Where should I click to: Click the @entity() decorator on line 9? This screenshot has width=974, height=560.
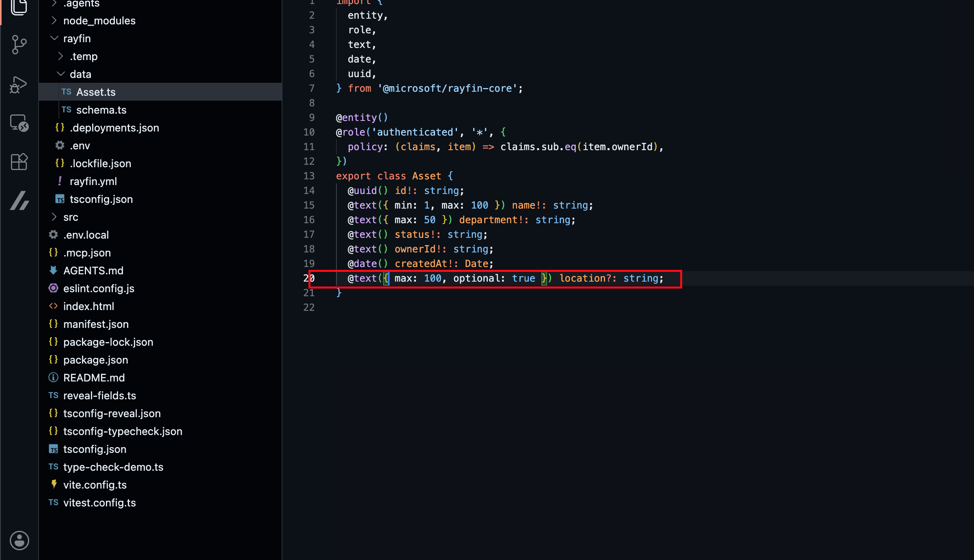point(362,118)
